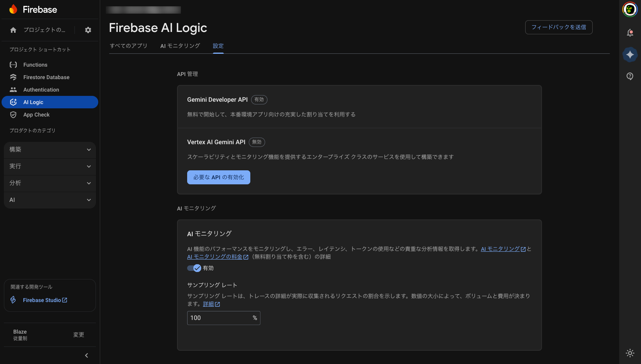641x364 pixels.
Task: Open App Check from the sidebar
Action: 36,115
